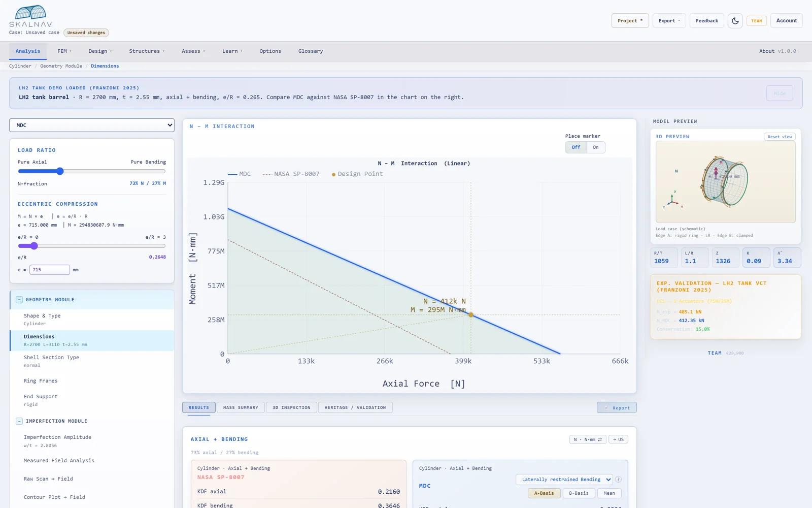Select the Mean option
The width and height of the screenshot is (812, 508).
coord(610,493)
